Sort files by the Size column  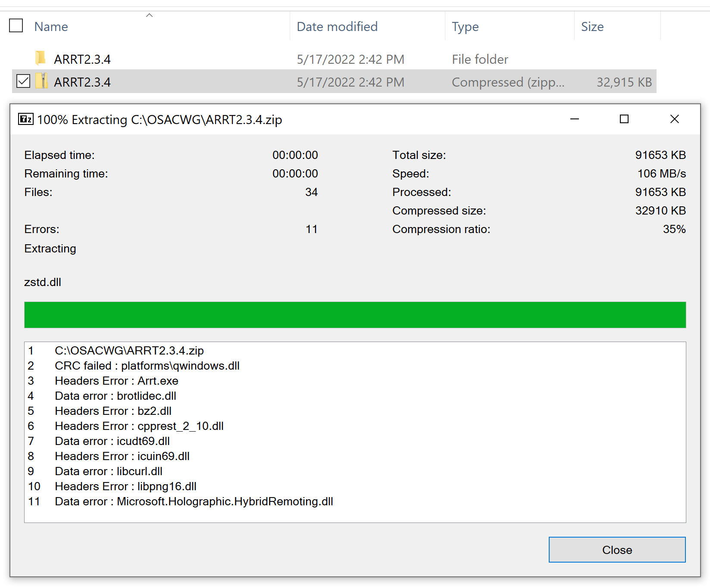[592, 27]
